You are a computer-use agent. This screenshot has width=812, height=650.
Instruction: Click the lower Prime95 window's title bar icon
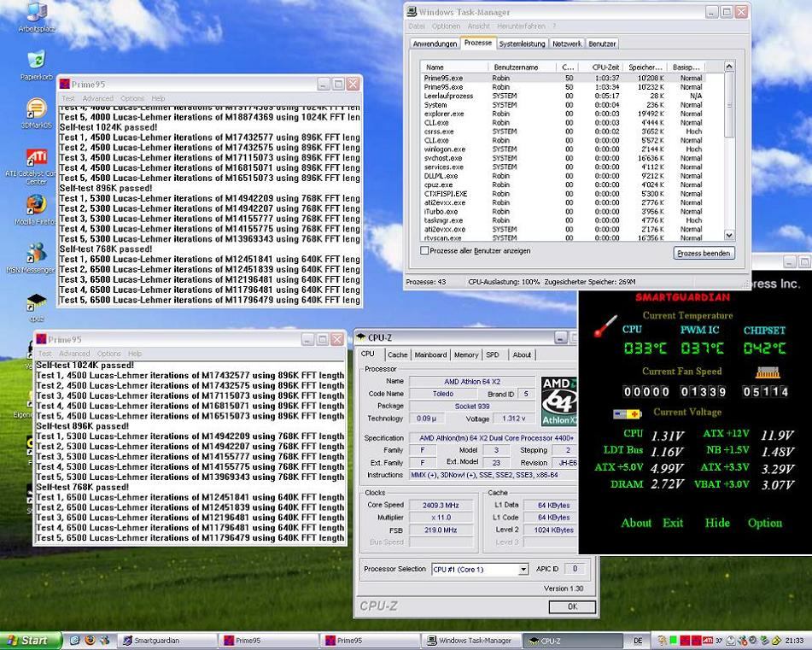(42, 339)
